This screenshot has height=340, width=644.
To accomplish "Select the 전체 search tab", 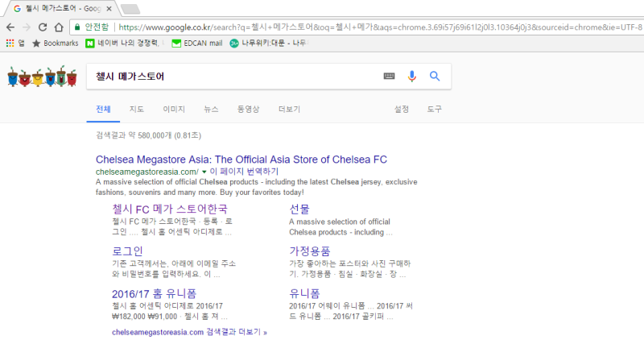I will pos(103,109).
